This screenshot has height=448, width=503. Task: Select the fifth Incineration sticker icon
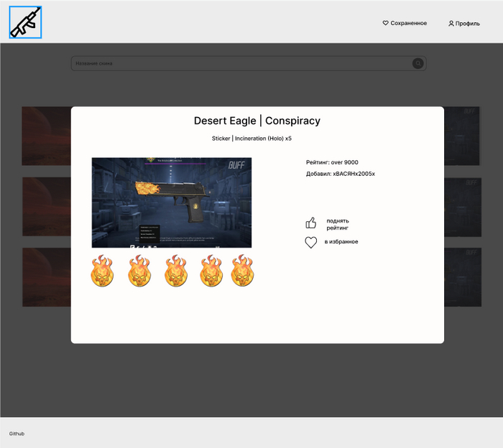click(x=242, y=270)
